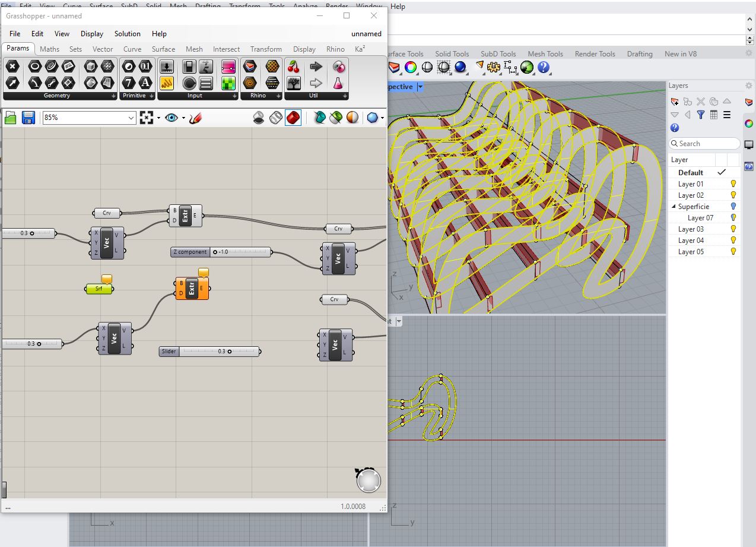
Task: Open a Grasshopper file with the folder icon
Action: pos(10,118)
